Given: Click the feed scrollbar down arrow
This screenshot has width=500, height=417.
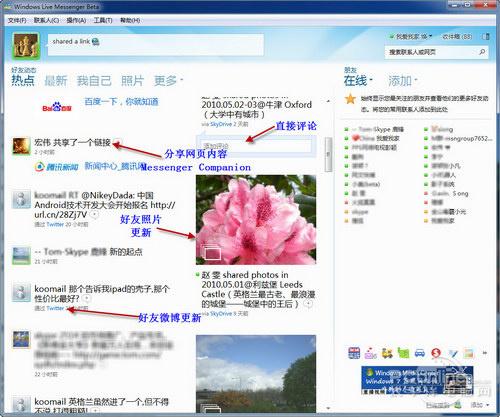Looking at the screenshot, I should [x=328, y=408].
